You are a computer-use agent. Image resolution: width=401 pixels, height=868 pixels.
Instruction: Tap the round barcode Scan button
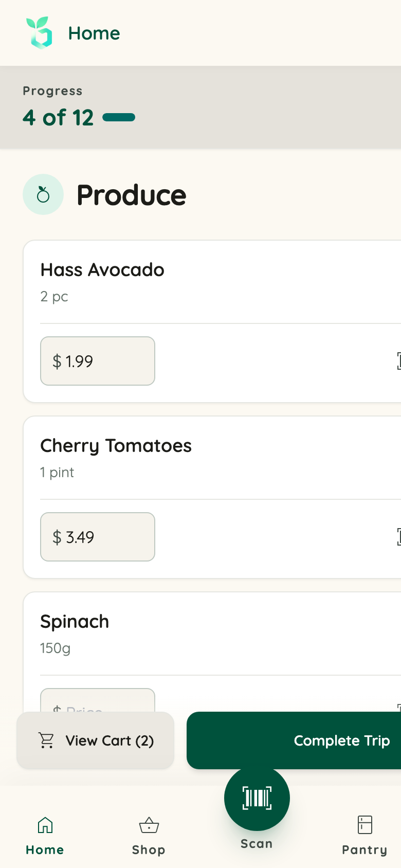(257, 798)
